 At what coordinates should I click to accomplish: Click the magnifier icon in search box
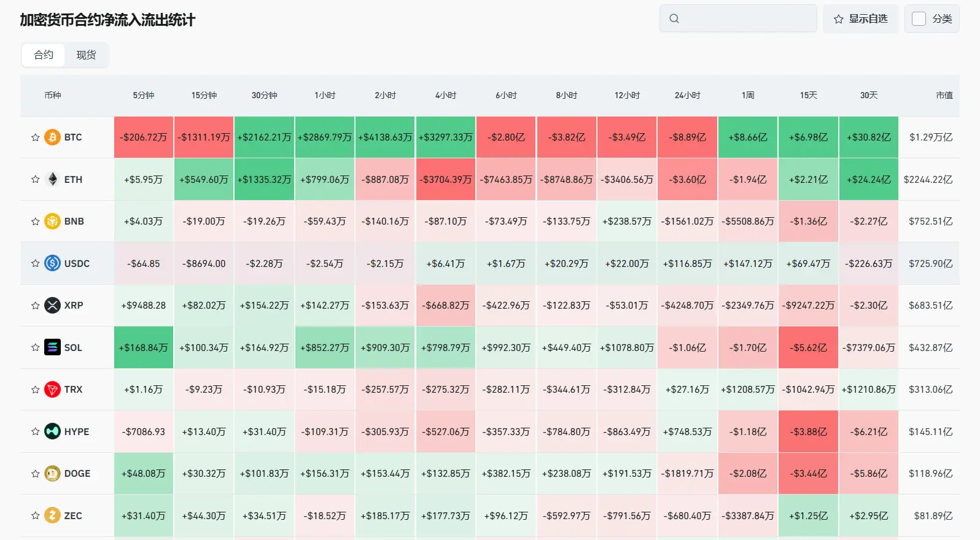pyautogui.click(x=674, y=18)
